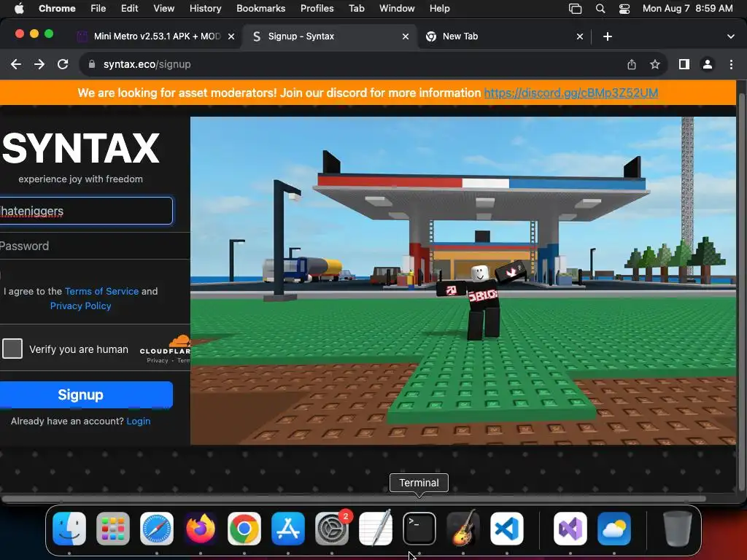
Task: Open the Bookmarks menu
Action: pyautogui.click(x=260, y=9)
